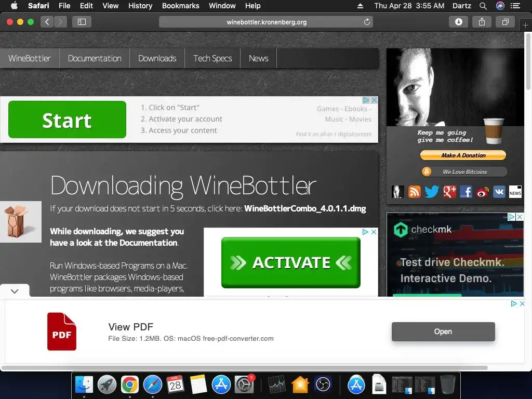Screen dimensions: 532x399
Task: Click the Safari forward arrow button
Action: click(60, 22)
